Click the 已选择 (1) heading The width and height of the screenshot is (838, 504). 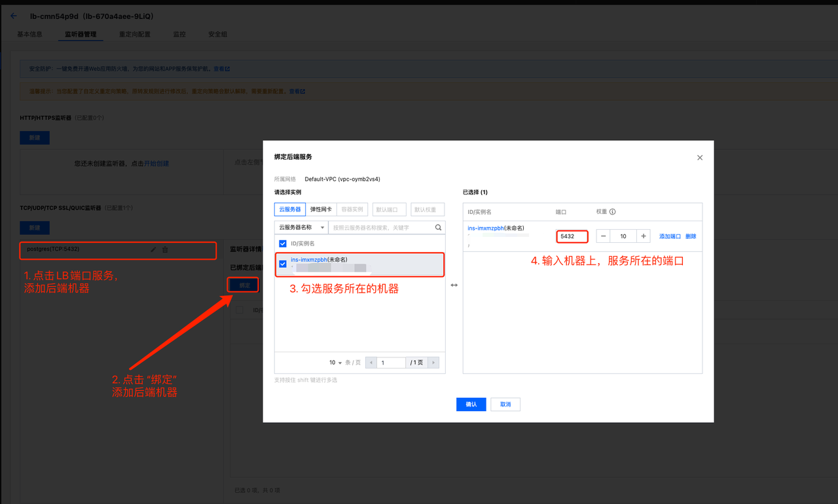coord(475,192)
